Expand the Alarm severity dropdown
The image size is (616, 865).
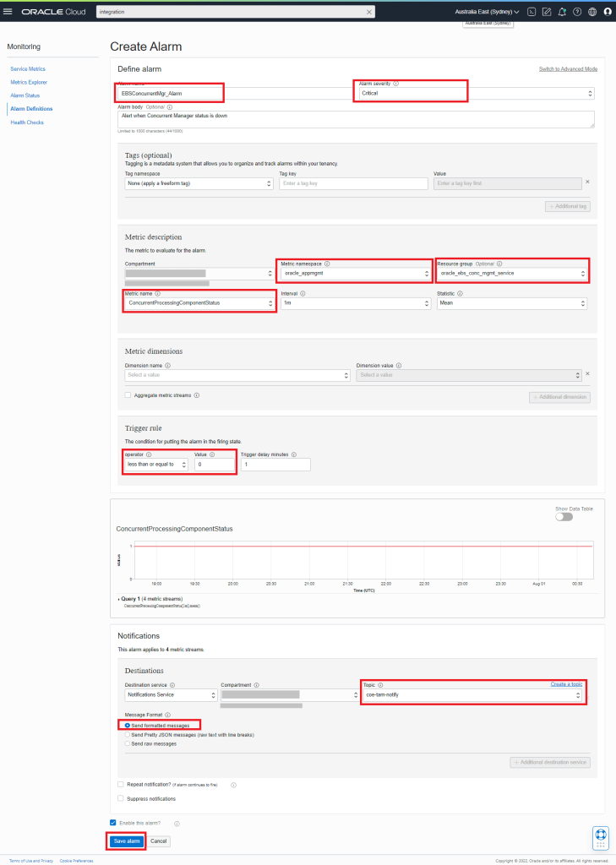(477, 93)
